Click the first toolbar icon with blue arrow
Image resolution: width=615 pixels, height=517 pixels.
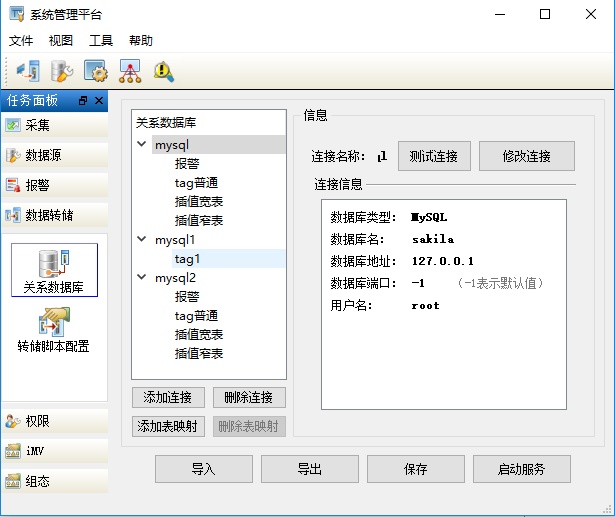(x=27, y=71)
